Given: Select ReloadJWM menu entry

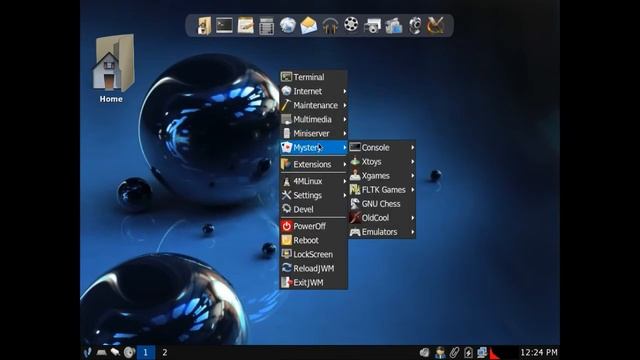Looking at the screenshot, I should [313, 268].
